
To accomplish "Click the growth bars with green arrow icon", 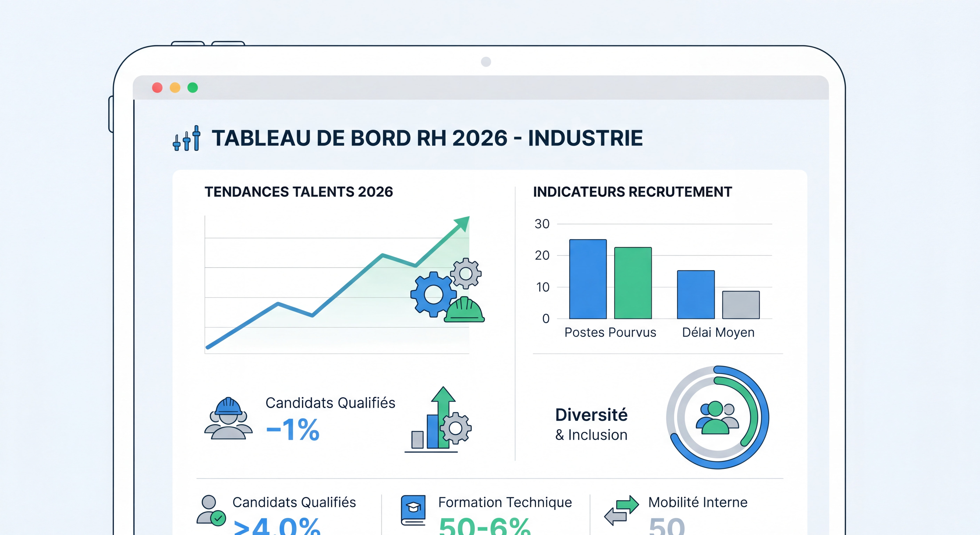I will [x=437, y=419].
